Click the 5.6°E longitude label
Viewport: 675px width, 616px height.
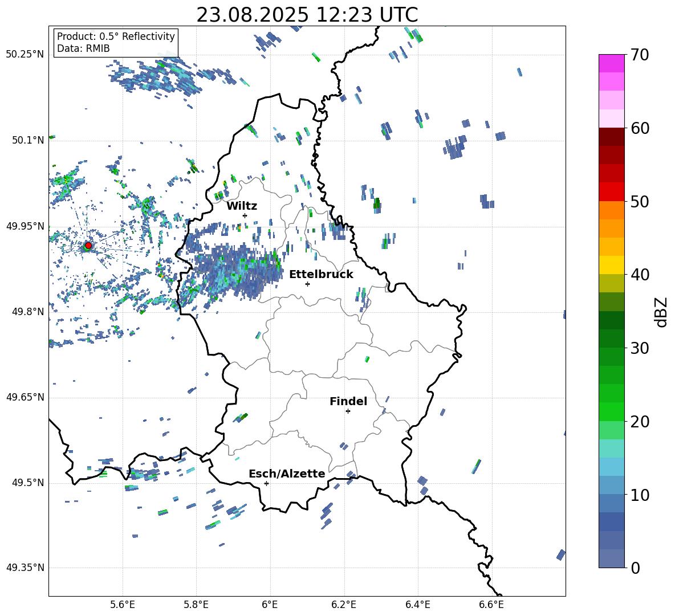tap(123, 605)
